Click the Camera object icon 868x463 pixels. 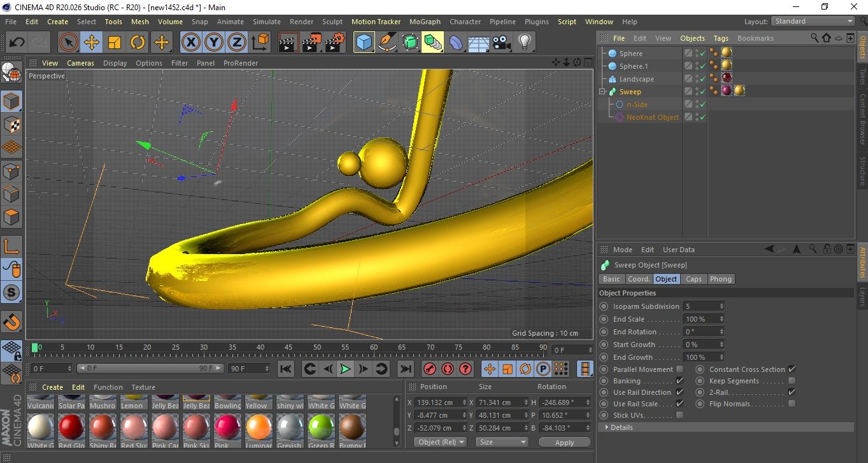click(x=502, y=43)
